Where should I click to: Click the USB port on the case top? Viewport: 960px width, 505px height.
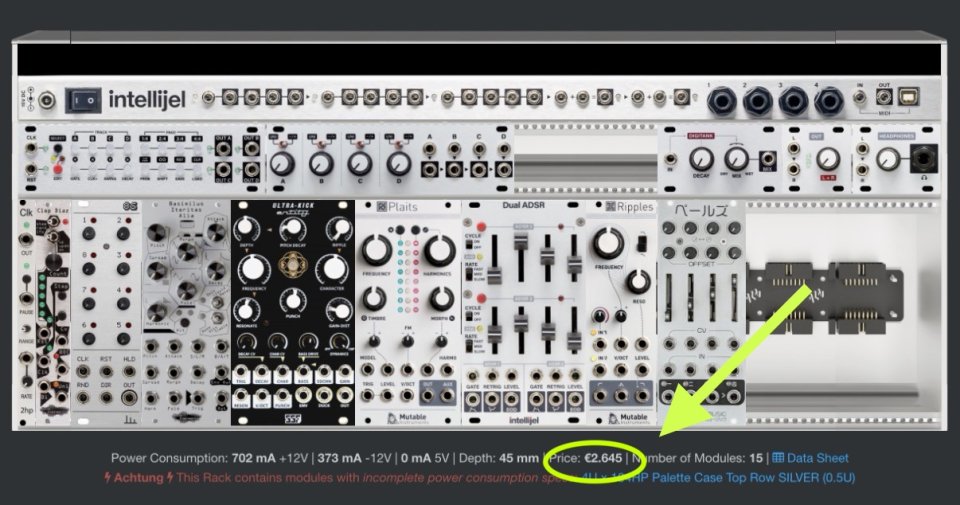click(909, 97)
